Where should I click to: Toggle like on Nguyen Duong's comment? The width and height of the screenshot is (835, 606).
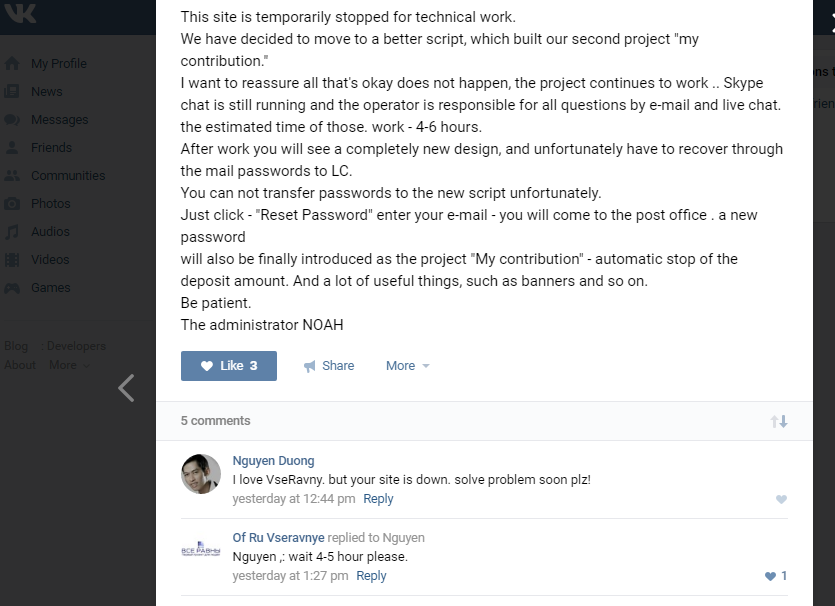tap(781, 499)
